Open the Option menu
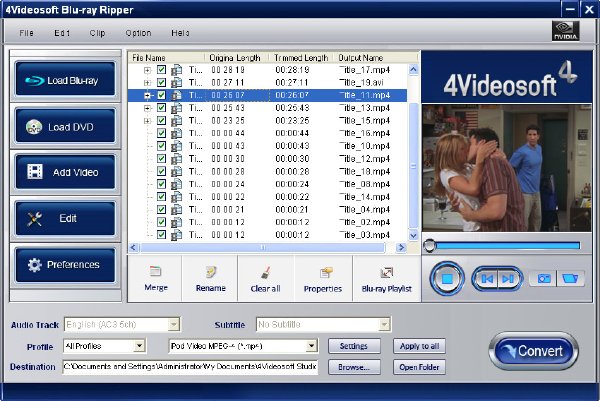 pyautogui.click(x=138, y=33)
